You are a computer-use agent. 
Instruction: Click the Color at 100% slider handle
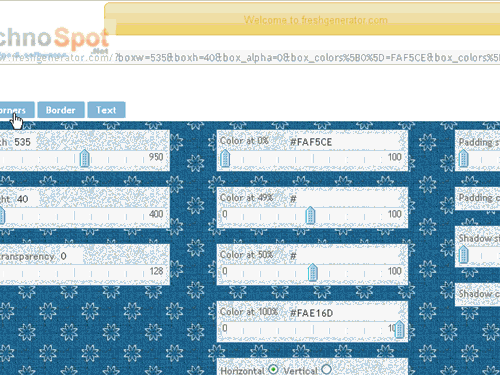[399, 329]
